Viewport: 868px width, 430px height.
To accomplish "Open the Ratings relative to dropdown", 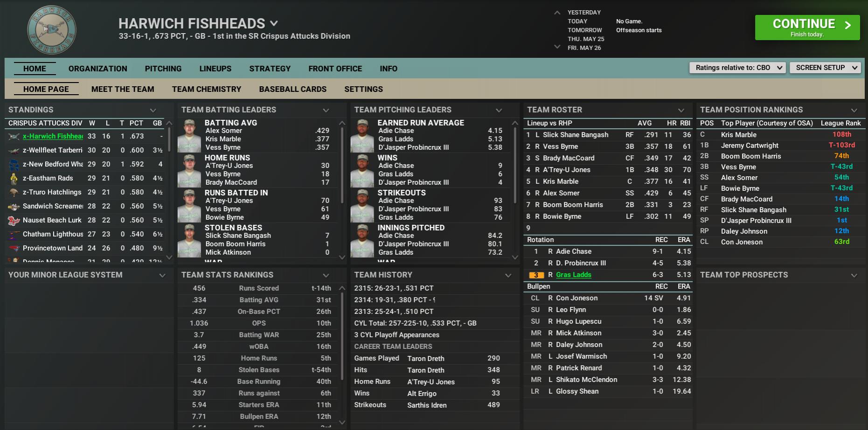I will pos(737,68).
